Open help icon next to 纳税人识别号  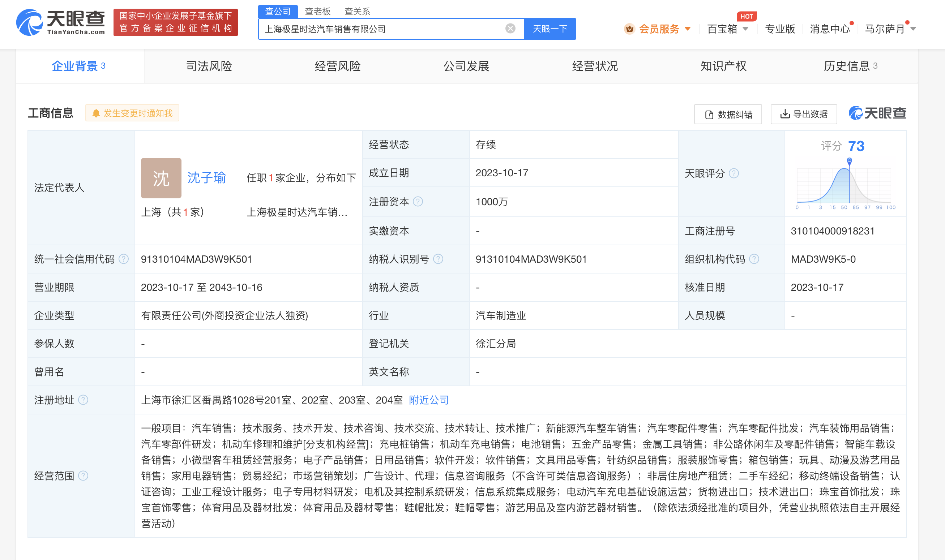[438, 259]
